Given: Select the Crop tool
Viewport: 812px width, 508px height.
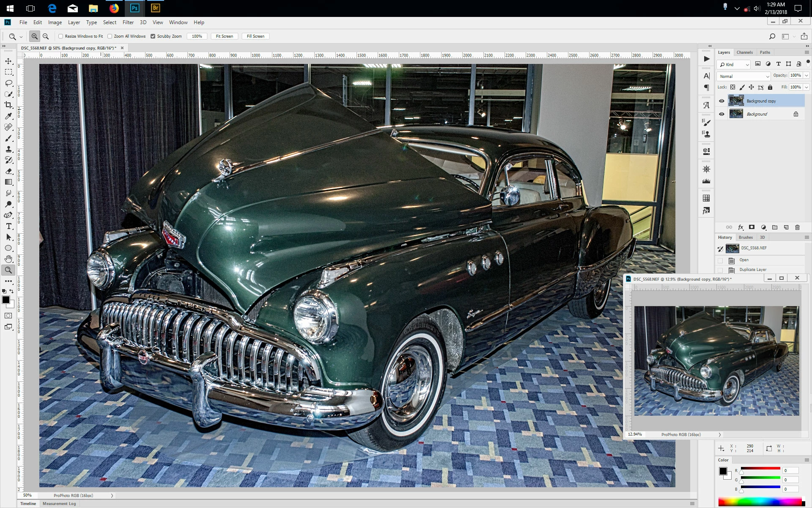Looking at the screenshot, I should (x=8, y=105).
